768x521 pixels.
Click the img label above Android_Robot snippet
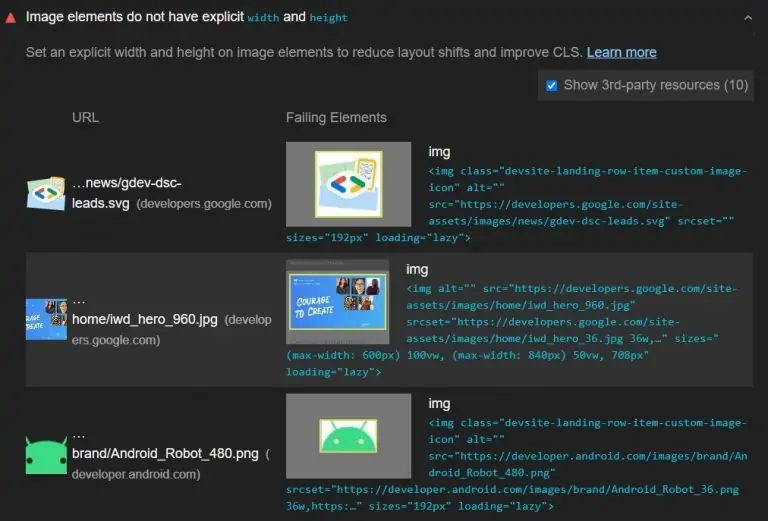tap(439, 404)
